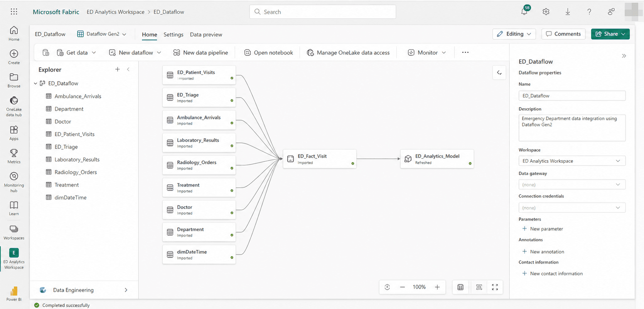Select the ED_Fact_Visit node on canvas
The image size is (644, 309).
point(320,159)
